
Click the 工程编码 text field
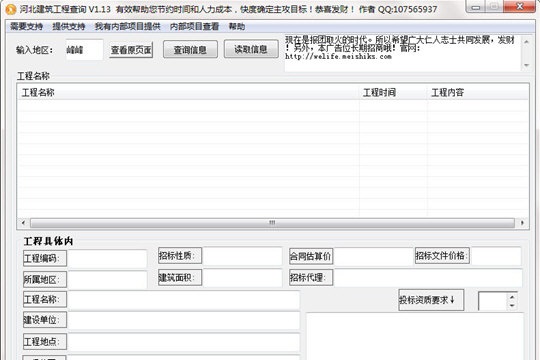(x=107, y=258)
